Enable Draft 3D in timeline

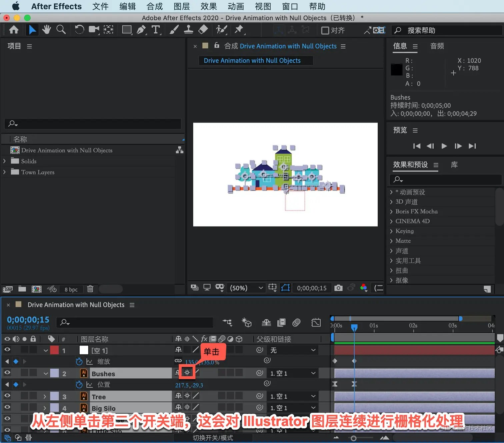point(247,322)
